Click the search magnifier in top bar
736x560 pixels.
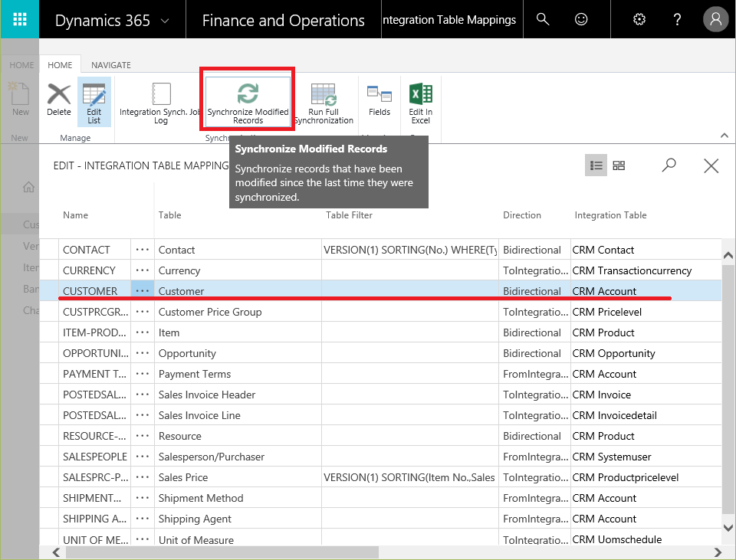coord(543,19)
